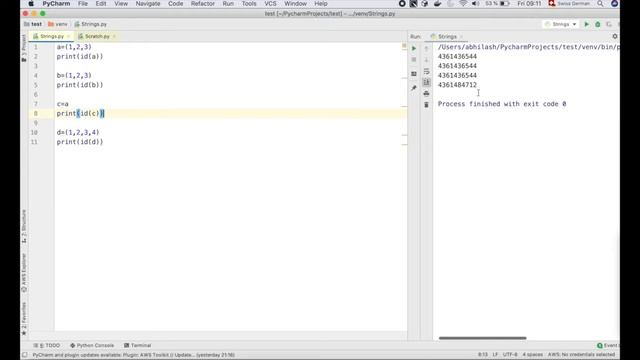Viewport: 640px width, 360px height.
Task: Open the Apple menu
Action: click(31, 4)
